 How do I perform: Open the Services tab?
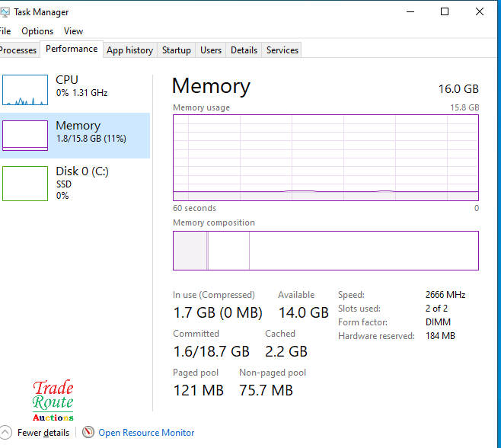(x=282, y=50)
